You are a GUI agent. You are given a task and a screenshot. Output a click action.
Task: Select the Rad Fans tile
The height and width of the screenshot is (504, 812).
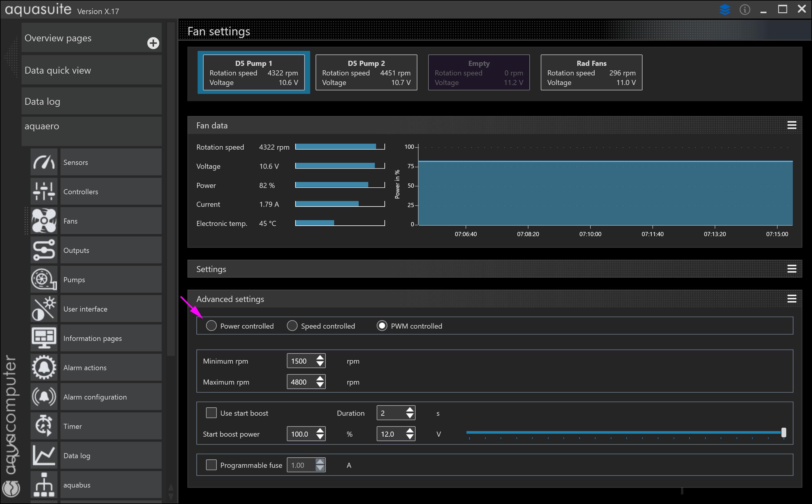pos(591,72)
